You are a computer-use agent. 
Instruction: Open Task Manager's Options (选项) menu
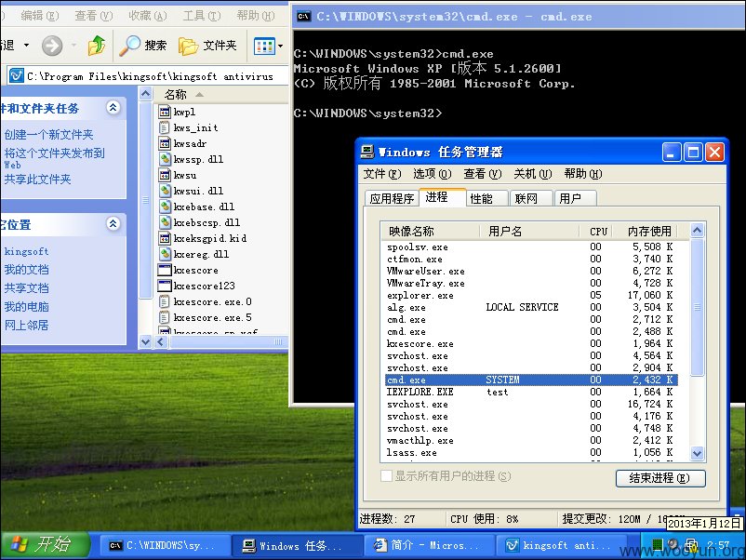(432, 174)
